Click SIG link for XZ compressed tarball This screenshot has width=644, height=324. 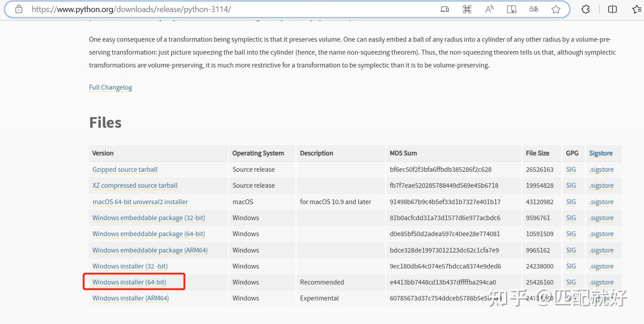[571, 186]
